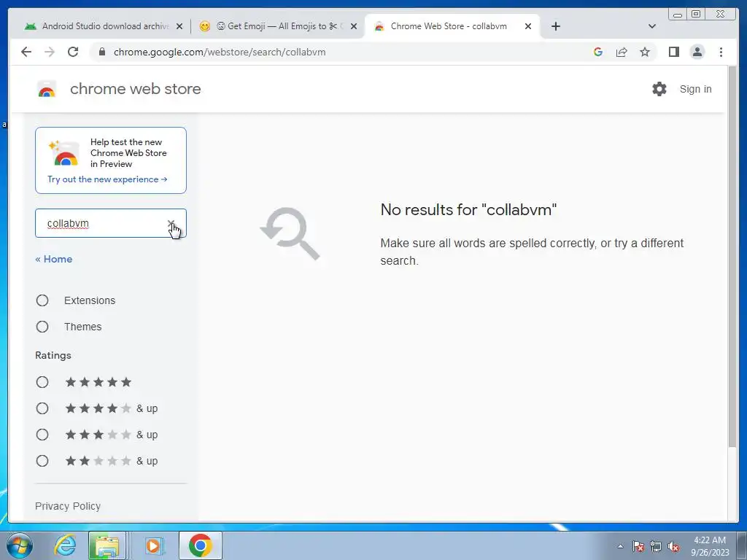Viewport: 747px width, 560px height.
Task: Go back to the previous page
Action: coord(26,52)
